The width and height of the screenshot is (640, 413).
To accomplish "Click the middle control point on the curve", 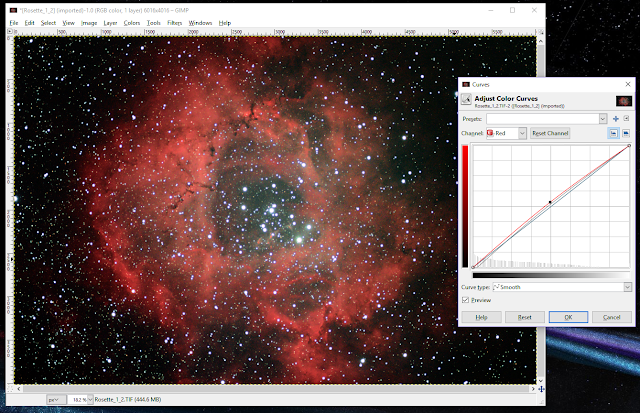I will pos(550,202).
